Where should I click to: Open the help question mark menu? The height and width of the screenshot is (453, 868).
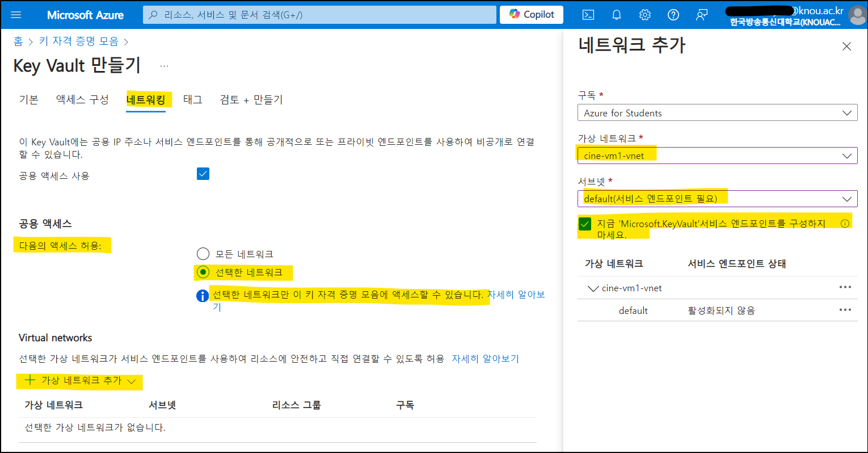coord(673,15)
